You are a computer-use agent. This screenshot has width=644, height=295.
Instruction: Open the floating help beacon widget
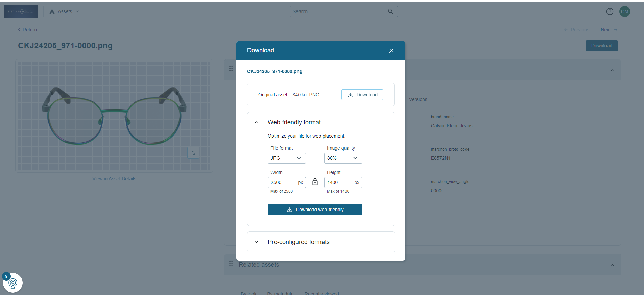(13, 283)
